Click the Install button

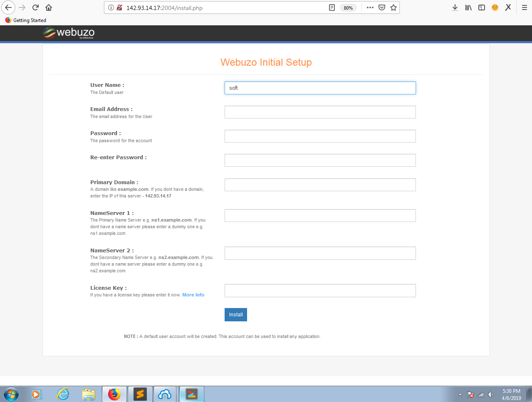point(236,315)
